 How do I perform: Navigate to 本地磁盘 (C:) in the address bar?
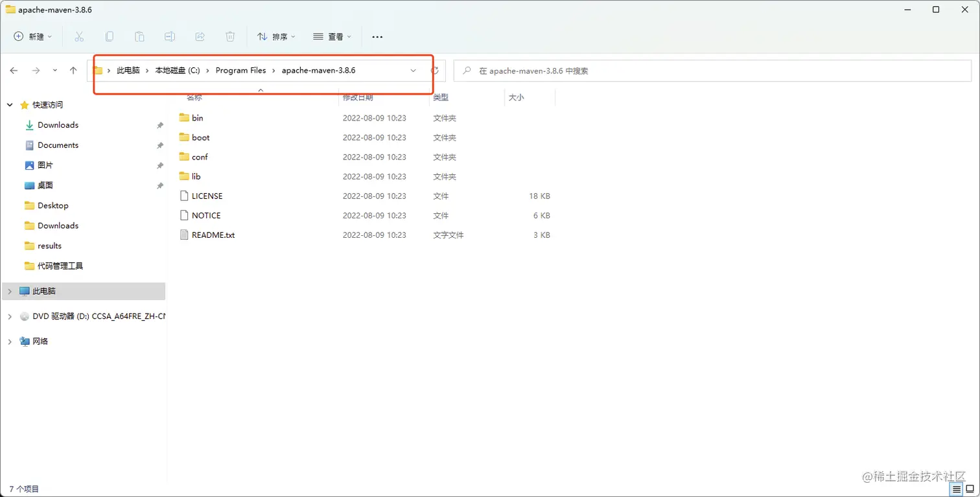pyautogui.click(x=178, y=71)
